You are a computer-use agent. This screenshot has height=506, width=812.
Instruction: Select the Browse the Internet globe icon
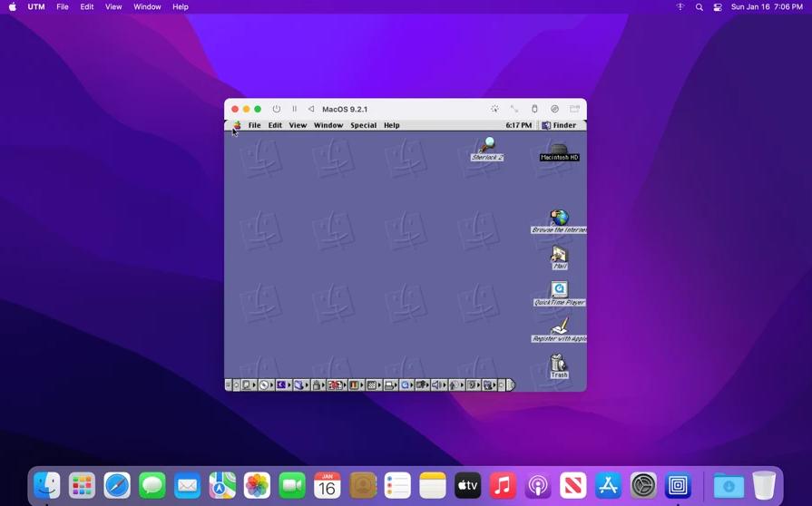(x=559, y=221)
